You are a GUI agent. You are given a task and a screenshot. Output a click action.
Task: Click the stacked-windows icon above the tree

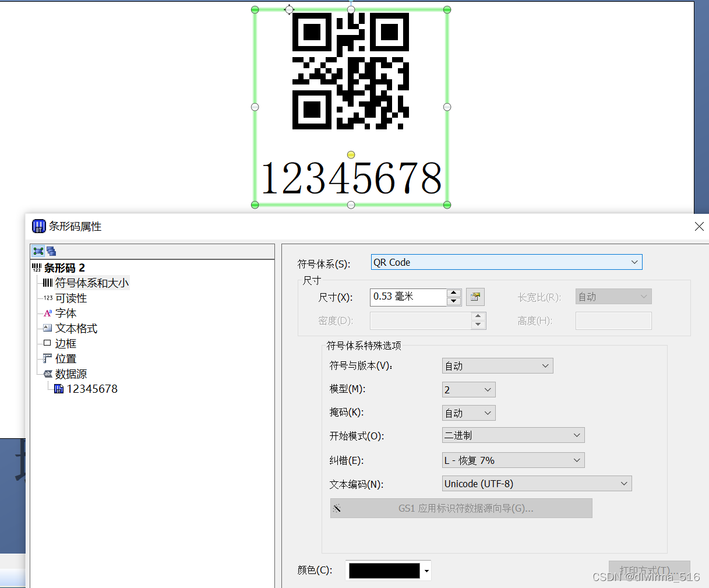51,251
